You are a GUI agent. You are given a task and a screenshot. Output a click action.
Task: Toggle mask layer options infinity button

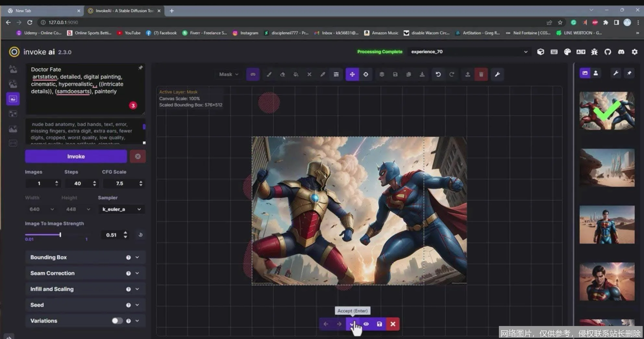pyautogui.click(x=253, y=74)
